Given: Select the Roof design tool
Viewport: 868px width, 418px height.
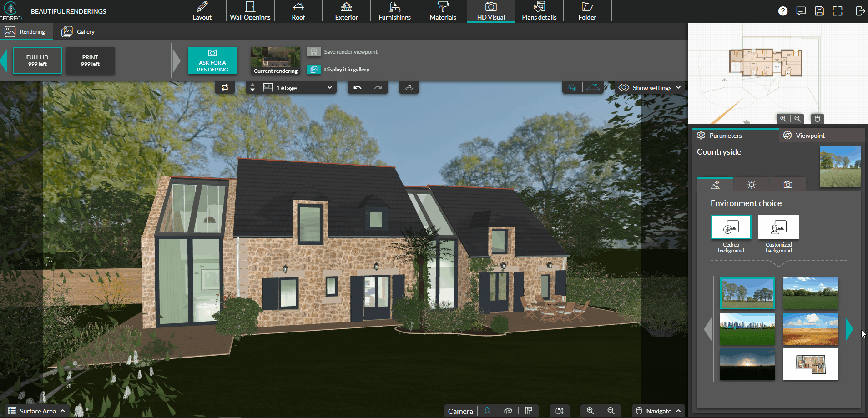Looking at the screenshot, I should [298, 11].
